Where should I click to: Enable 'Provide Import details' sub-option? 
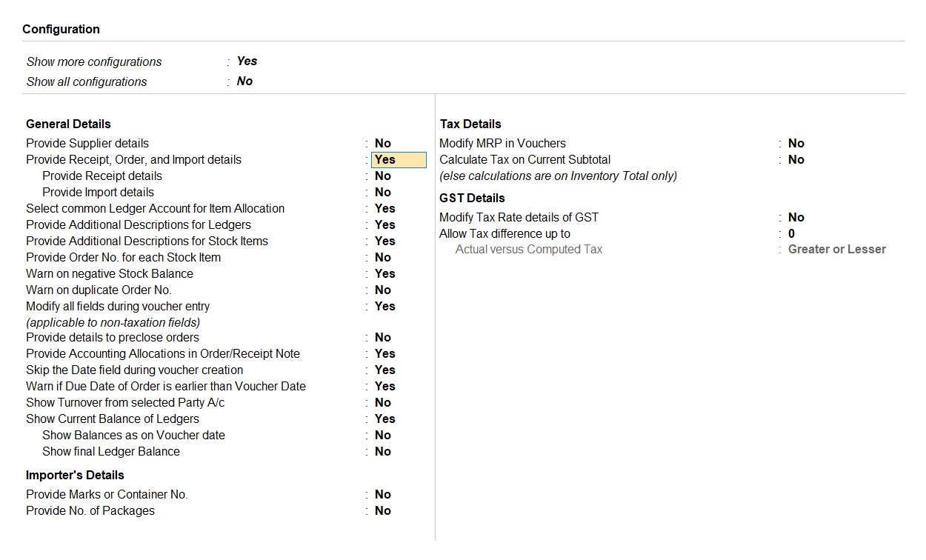click(382, 193)
